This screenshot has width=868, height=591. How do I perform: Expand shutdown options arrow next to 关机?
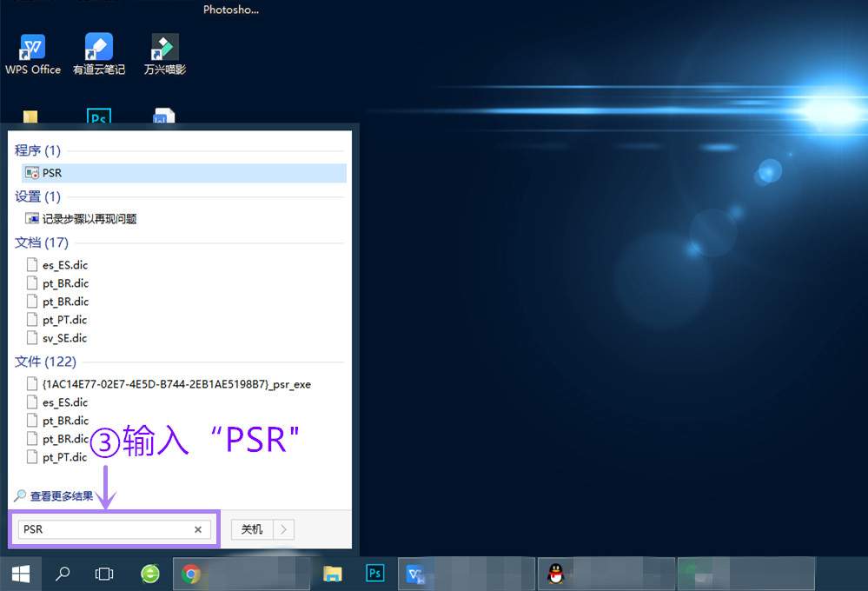tap(283, 529)
